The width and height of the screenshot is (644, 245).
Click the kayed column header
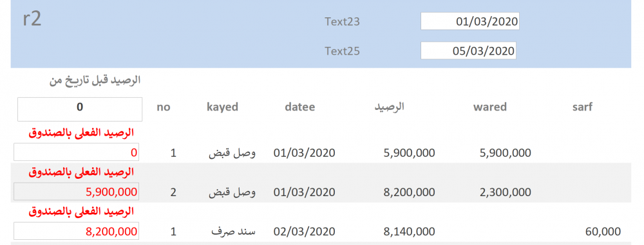point(222,107)
